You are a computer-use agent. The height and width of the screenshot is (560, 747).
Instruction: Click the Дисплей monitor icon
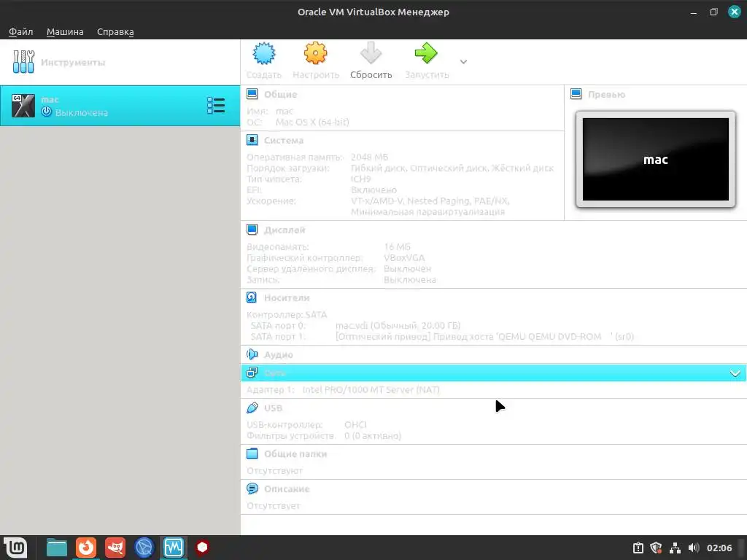(x=252, y=230)
